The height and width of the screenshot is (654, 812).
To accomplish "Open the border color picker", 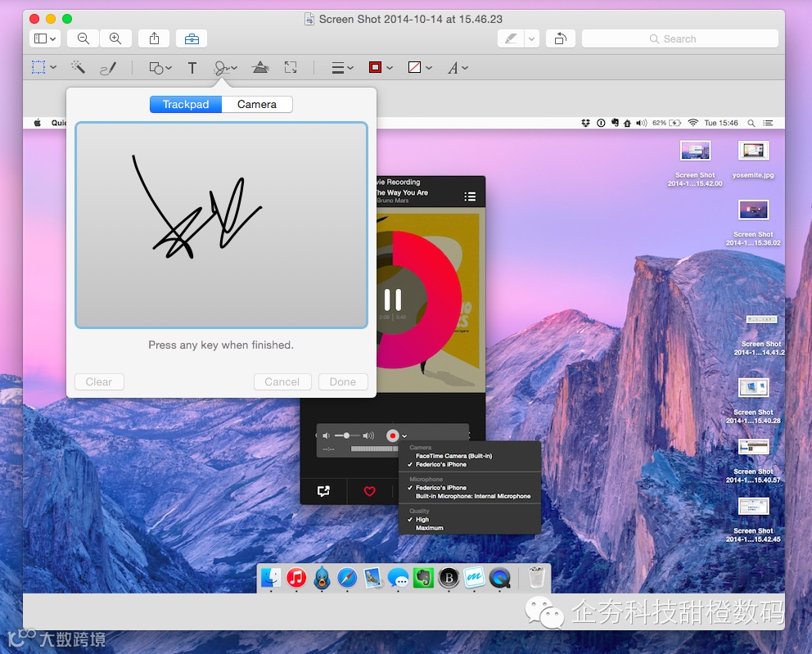I will [381, 67].
